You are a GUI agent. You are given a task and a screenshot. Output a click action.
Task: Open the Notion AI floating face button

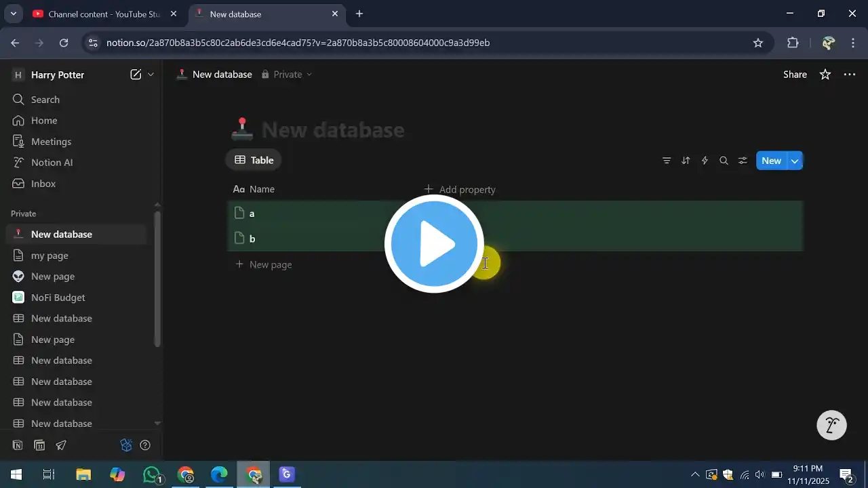pyautogui.click(x=832, y=426)
